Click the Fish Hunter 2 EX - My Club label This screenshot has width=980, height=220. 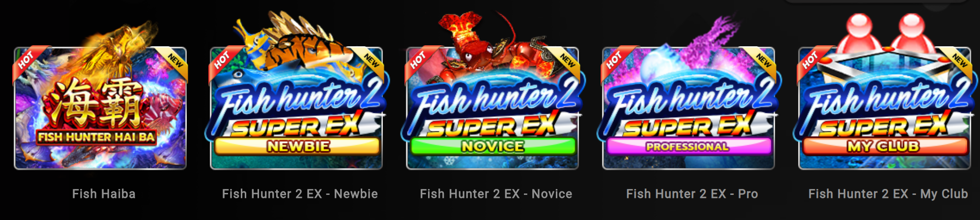[x=888, y=194]
